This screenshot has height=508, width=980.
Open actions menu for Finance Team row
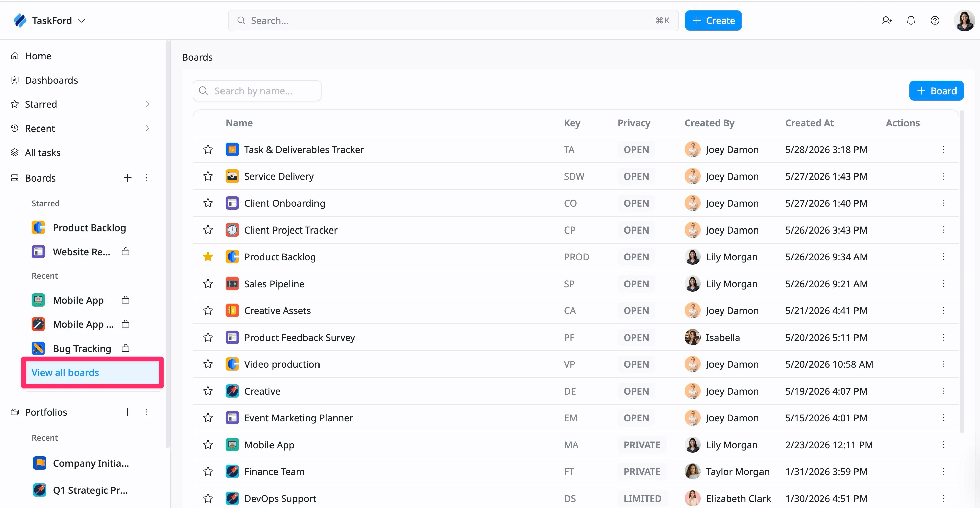943,471
